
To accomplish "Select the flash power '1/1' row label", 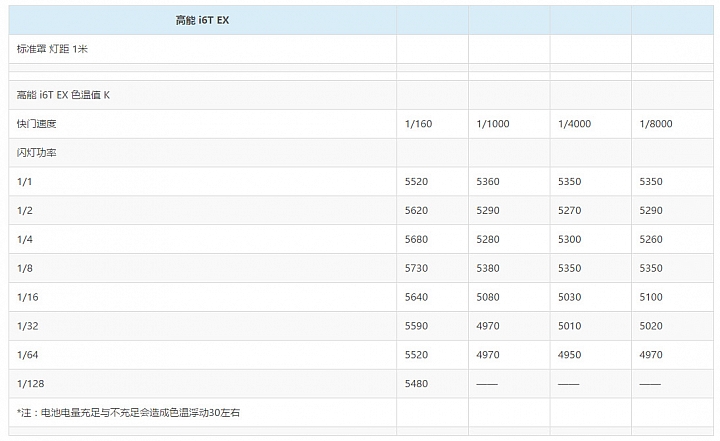I will tap(24, 182).
